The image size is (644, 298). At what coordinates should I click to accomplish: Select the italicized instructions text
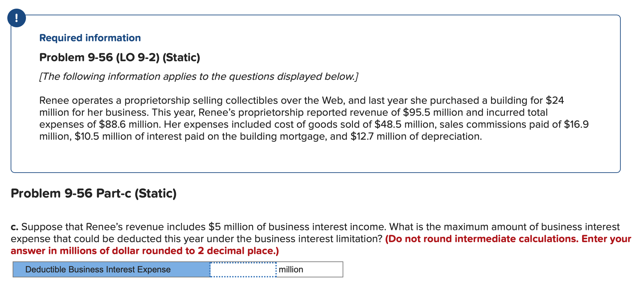pyautogui.click(x=198, y=76)
